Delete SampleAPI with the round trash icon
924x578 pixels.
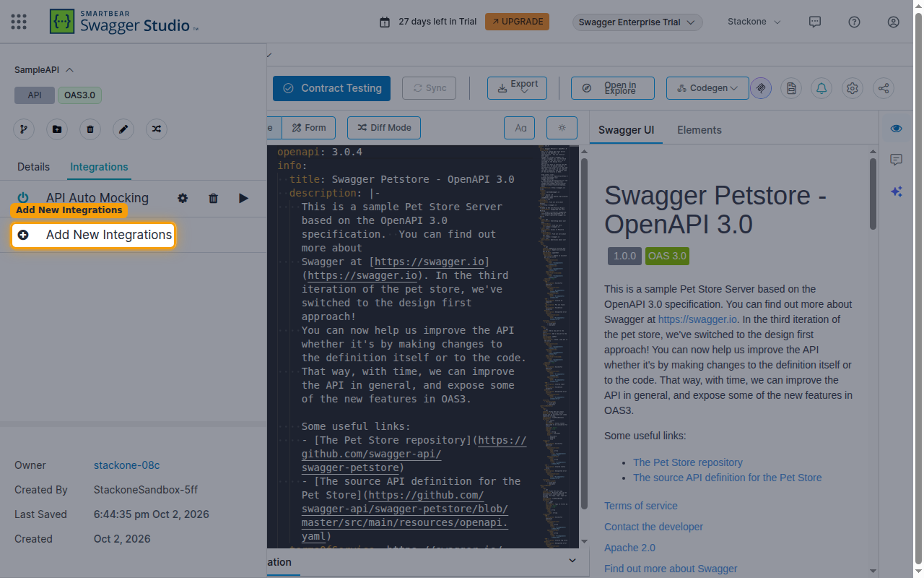tap(90, 129)
